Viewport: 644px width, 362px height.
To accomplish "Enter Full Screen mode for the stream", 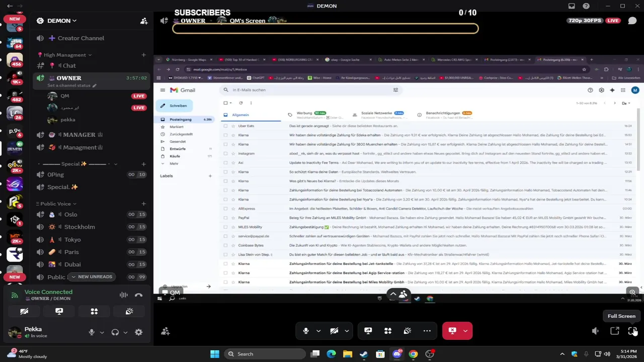I will pos(632,331).
